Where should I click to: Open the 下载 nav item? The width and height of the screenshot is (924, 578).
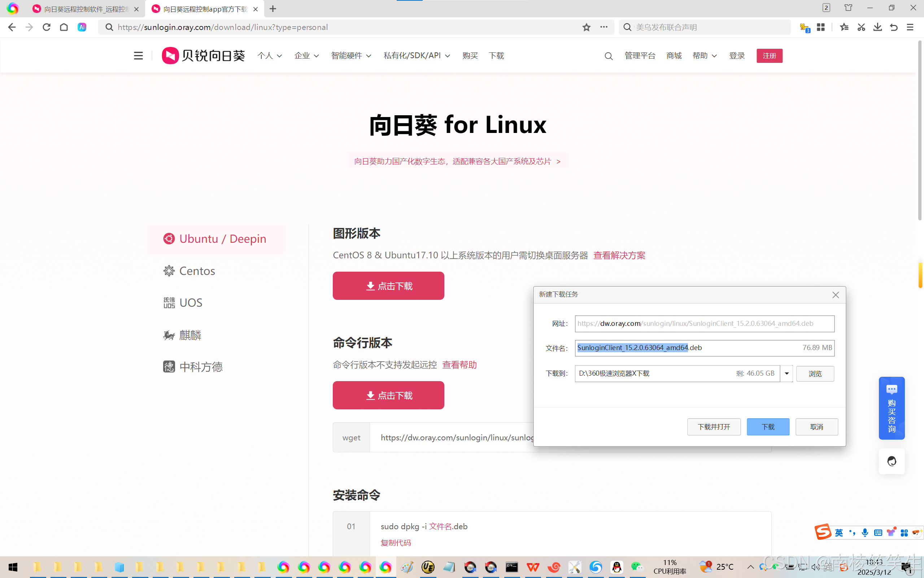(x=496, y=56)
